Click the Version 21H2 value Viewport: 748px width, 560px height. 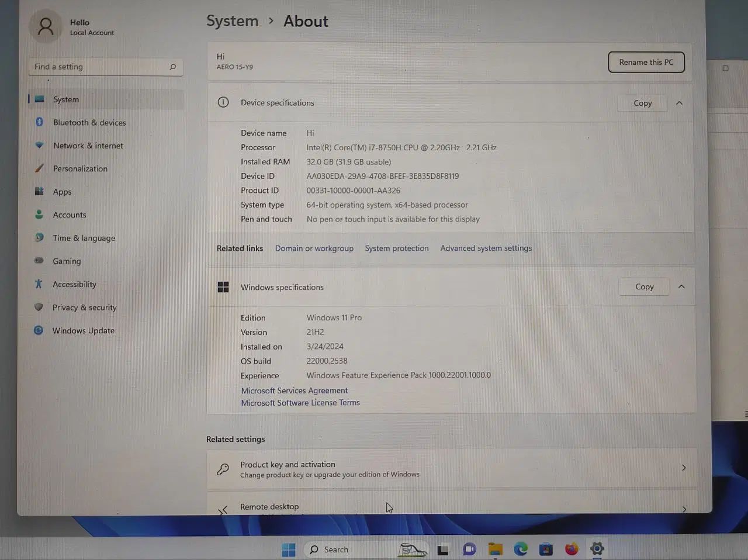tap(316, 332)
